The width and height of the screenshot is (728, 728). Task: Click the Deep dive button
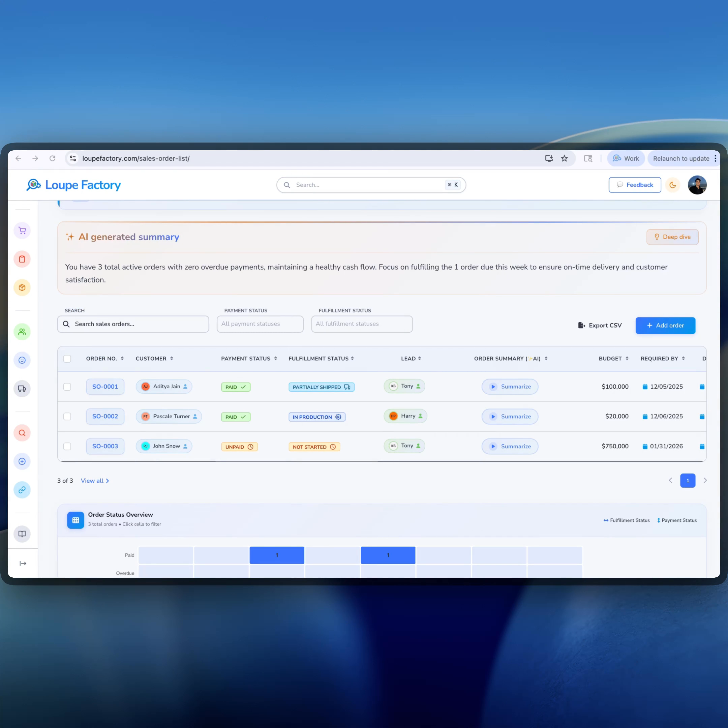tap(673, 237)
